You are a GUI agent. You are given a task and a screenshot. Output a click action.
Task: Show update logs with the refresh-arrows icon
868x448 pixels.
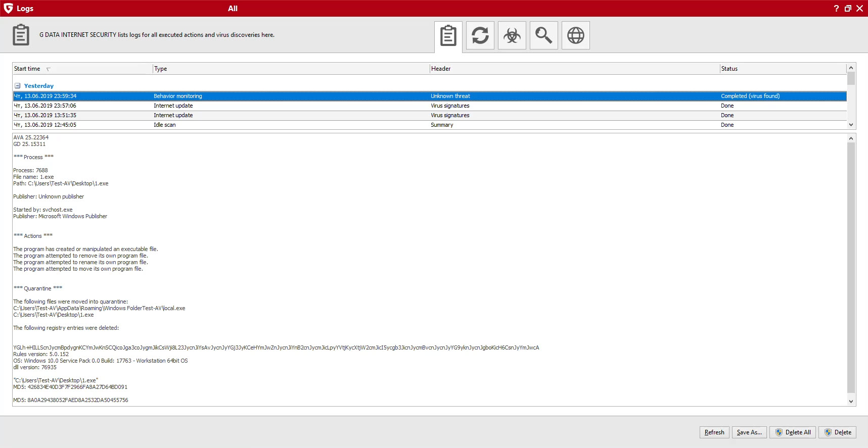tap(480, 35)
